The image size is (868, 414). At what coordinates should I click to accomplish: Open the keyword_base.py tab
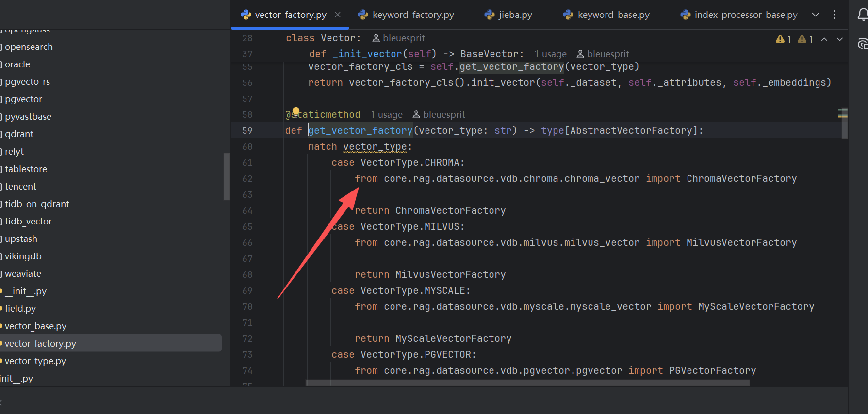613,15
